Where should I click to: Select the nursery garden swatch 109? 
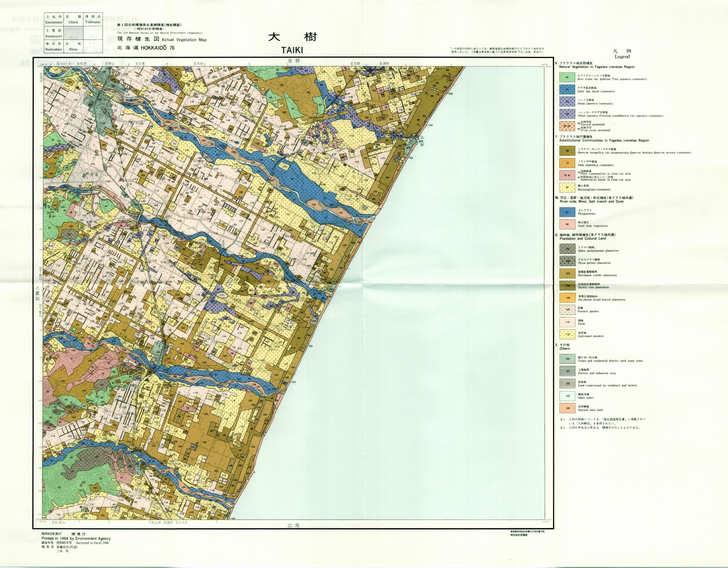tap(567, 310)
